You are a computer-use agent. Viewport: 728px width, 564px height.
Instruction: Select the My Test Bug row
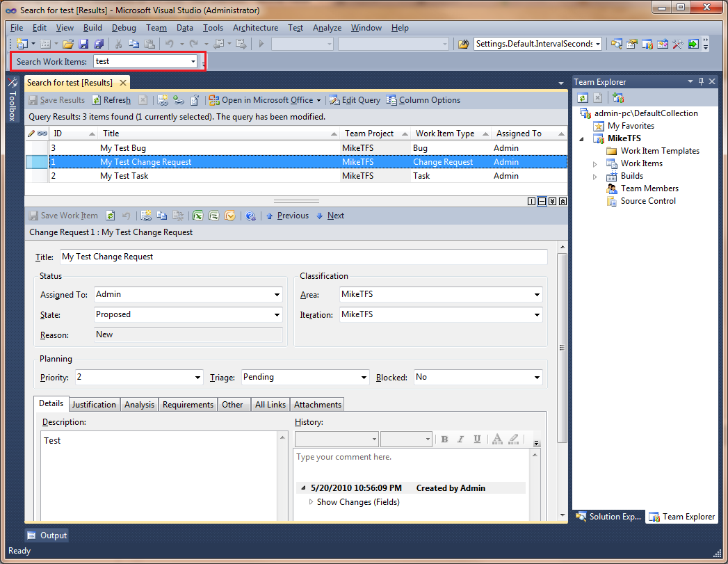click(296, 148)
